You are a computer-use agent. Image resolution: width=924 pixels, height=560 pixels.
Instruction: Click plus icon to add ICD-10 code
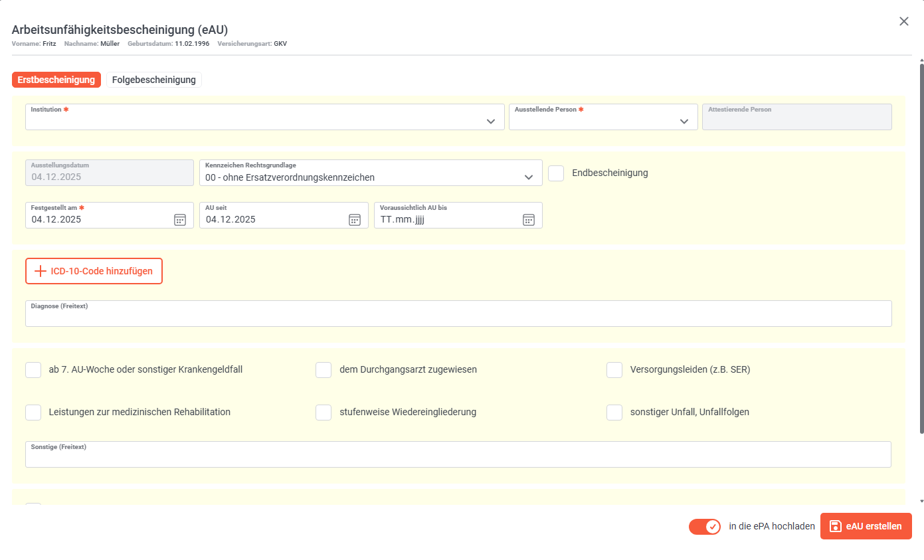coord(41,271)
